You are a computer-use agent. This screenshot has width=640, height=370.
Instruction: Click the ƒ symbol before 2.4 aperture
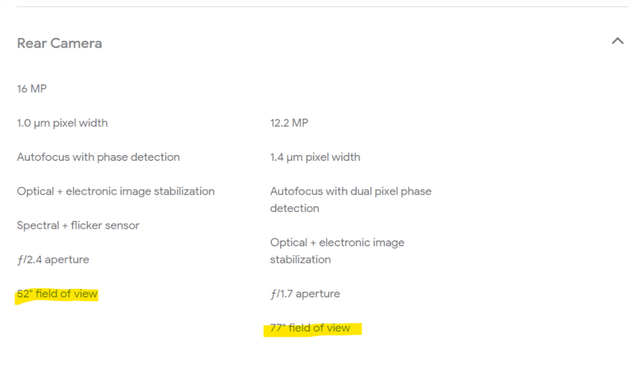click(20, 260)
